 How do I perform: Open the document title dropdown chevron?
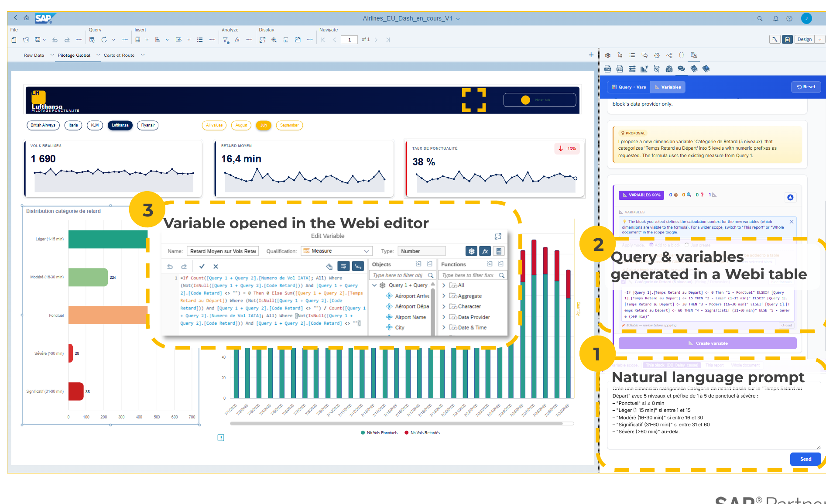458,19
